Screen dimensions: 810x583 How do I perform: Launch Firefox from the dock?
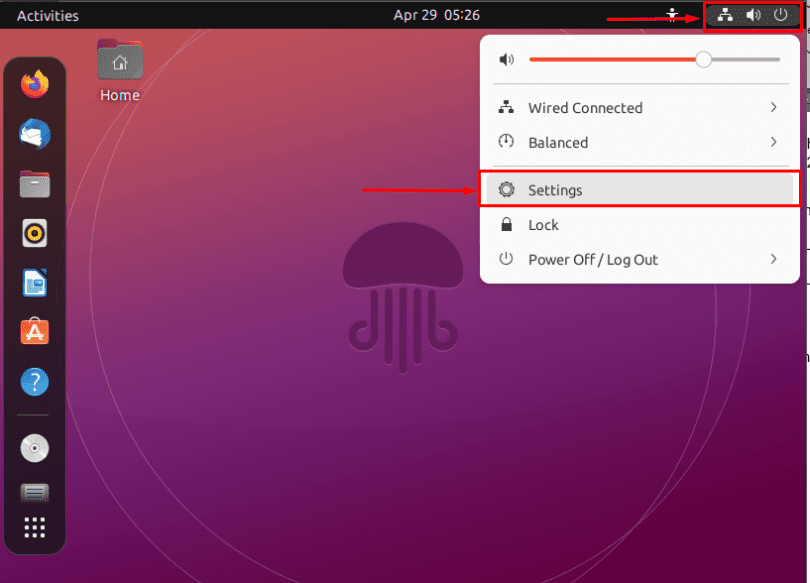tap(34, 85)
